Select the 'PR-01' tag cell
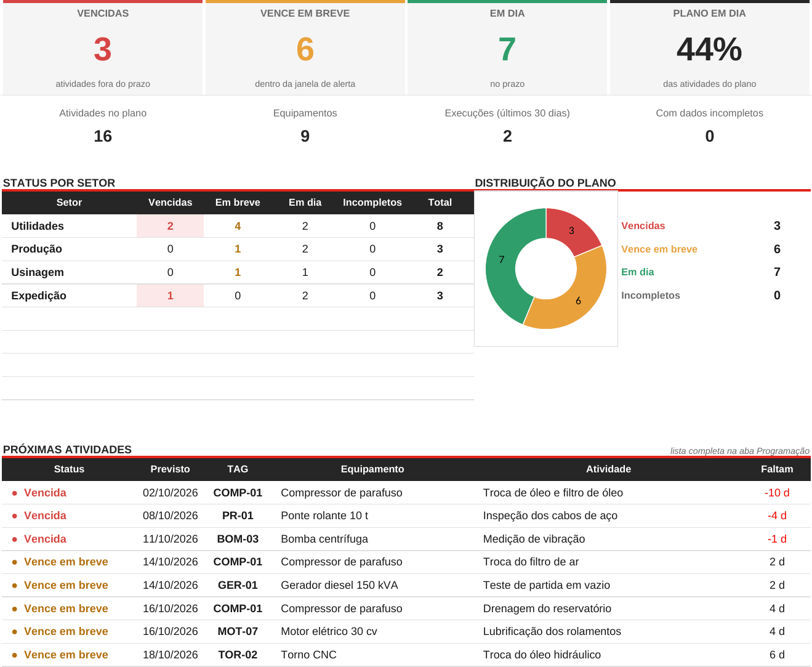 point(238,515)
